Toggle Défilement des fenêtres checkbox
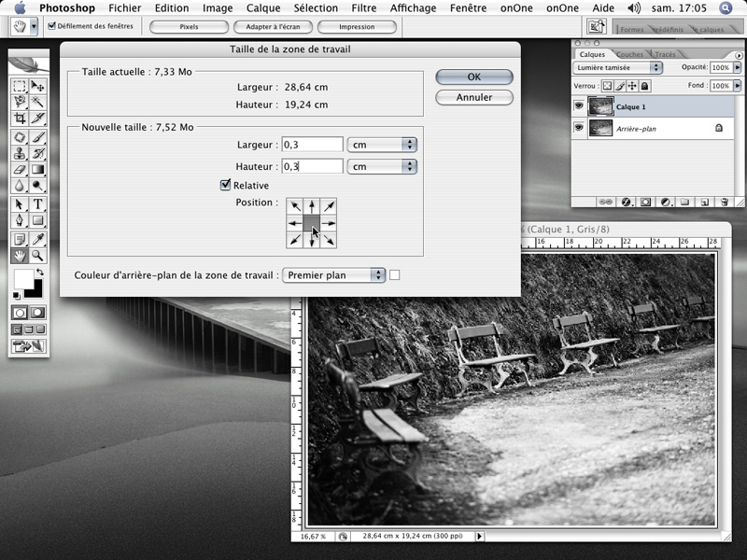Image resolution: width=747 pixels, height=560 pixels. point(52,26)
